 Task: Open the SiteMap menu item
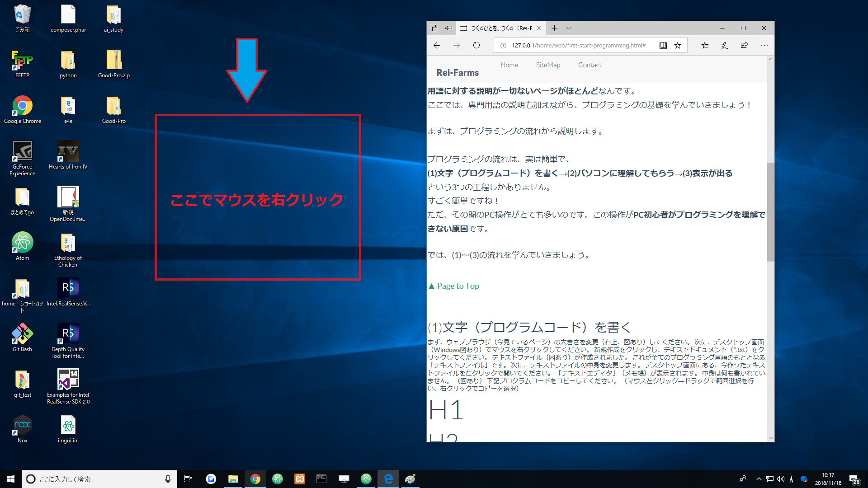548,65
